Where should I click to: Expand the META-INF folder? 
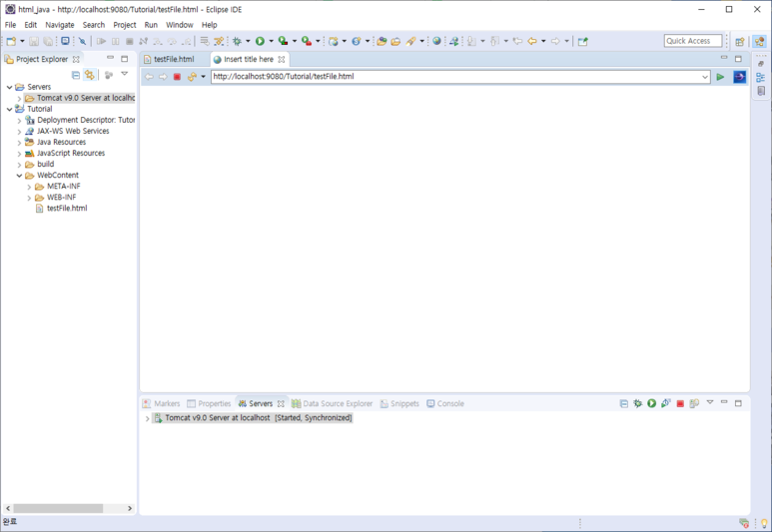29,187
